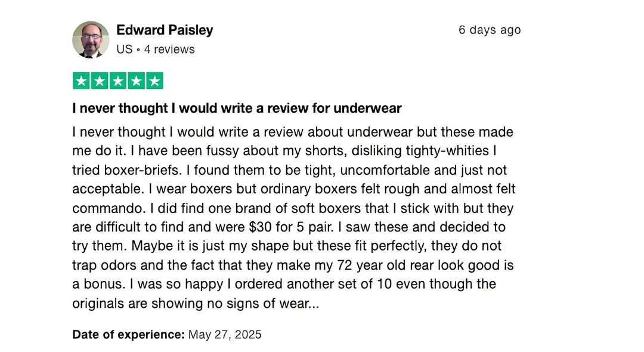Click the second green rating star
Screen dimensions: 644x352
point(100,81)
